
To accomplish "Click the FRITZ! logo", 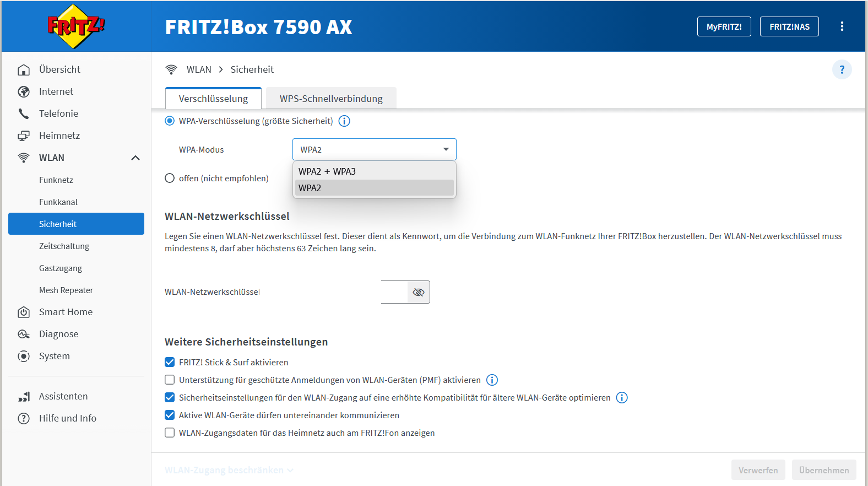I will point(76,26).
